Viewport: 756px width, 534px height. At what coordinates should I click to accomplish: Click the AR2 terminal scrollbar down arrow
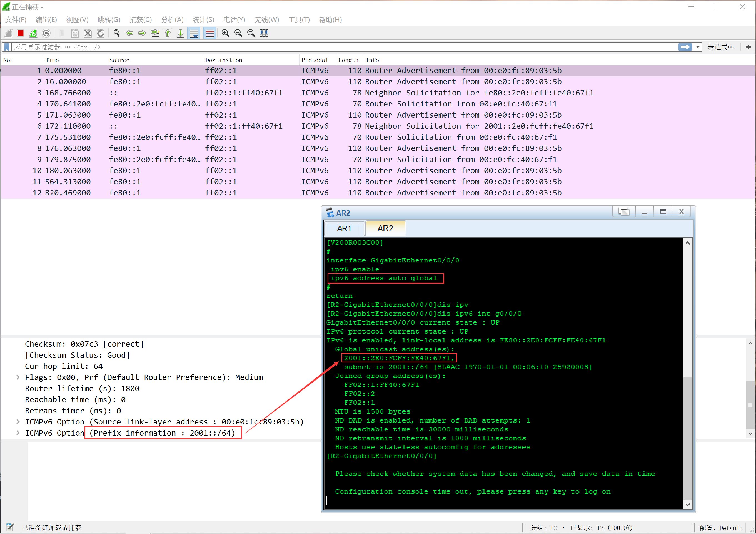pos(687,504)
